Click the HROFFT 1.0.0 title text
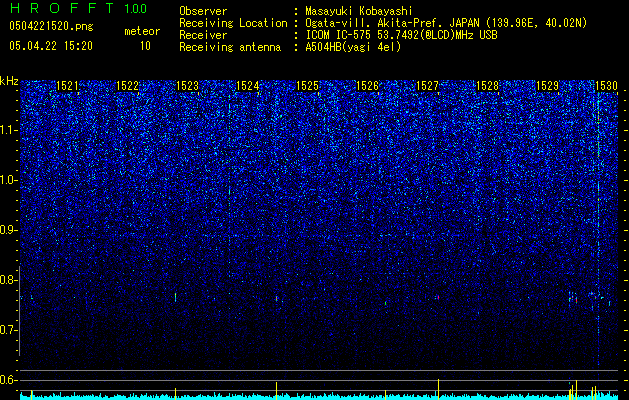629x400 pixels. (79, 8)
